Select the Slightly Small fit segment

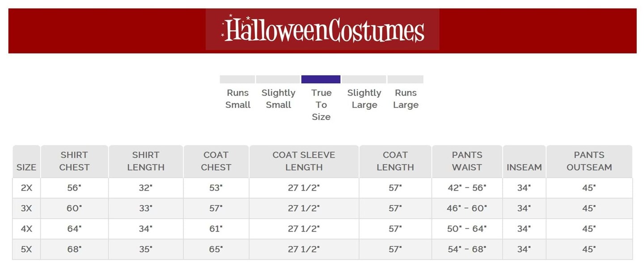pyautogui.click(x=278, y=80)
